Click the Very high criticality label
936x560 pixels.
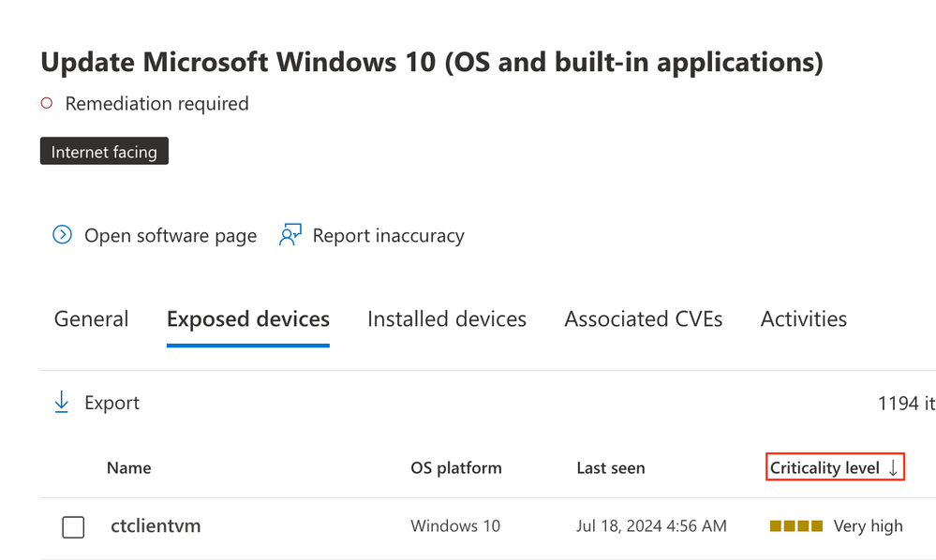pos(868,526)
